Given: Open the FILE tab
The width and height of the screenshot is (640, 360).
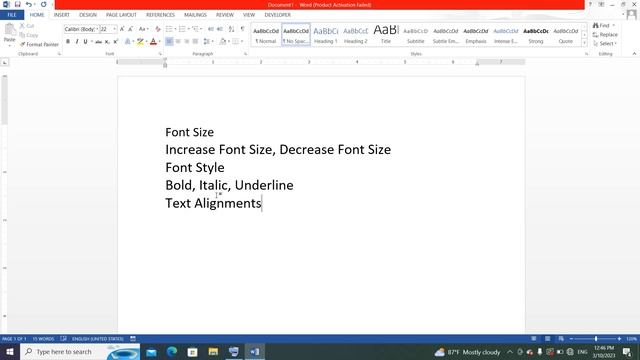Looking at the screenshot, I should [12, 15].
